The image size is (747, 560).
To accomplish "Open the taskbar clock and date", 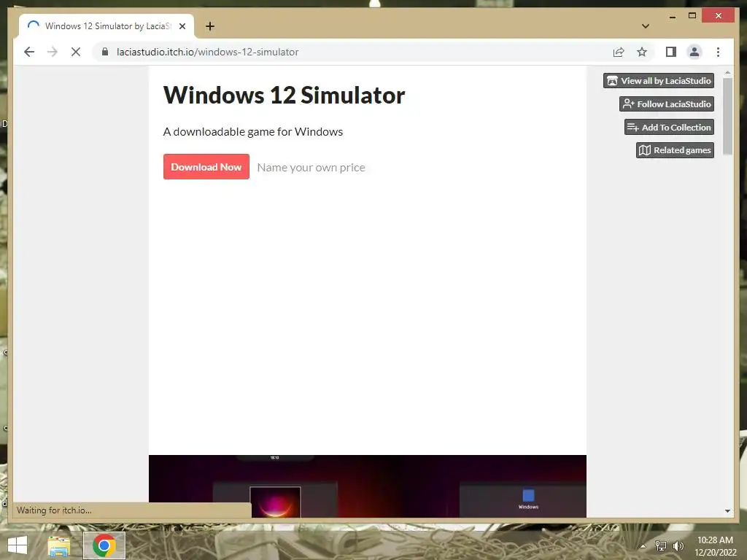I will tap(715, 546).
